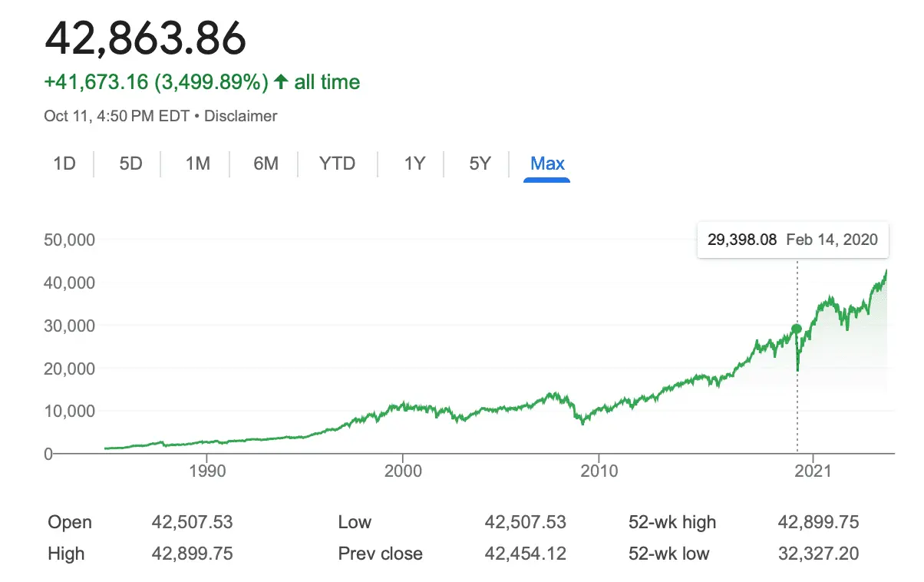Switch chart to 1Y range

tap(414, 164)
